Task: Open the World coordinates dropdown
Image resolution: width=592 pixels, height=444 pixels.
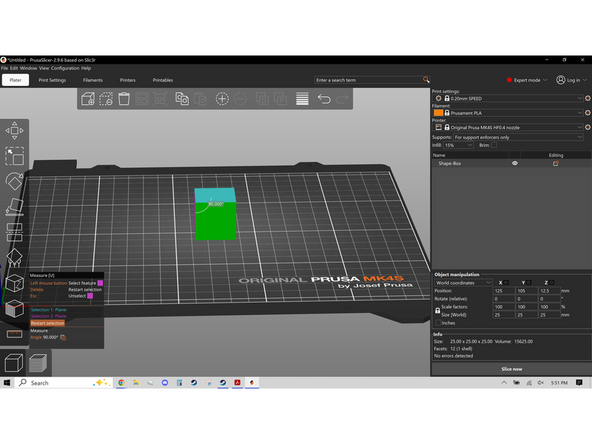Action: (x=462, y=283)
